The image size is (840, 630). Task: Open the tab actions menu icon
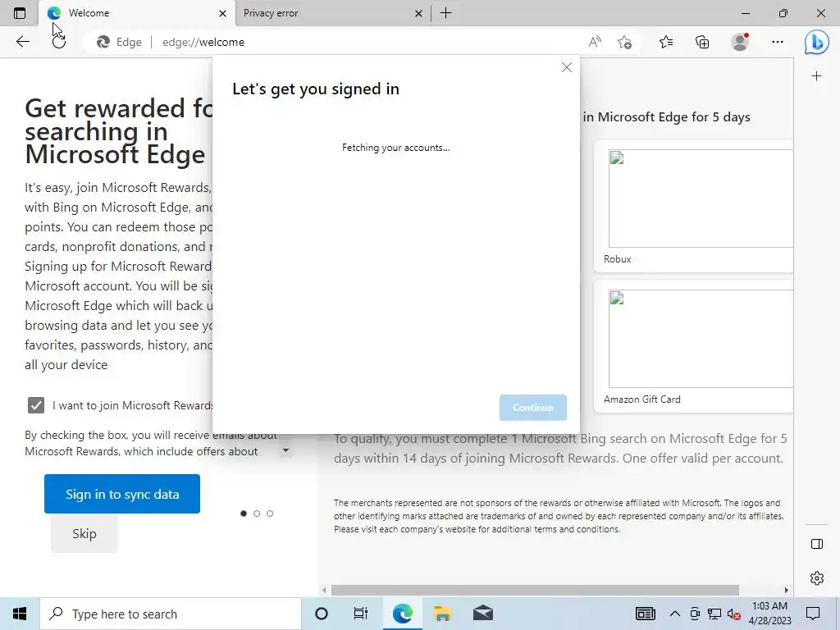[x=20, y=13]
